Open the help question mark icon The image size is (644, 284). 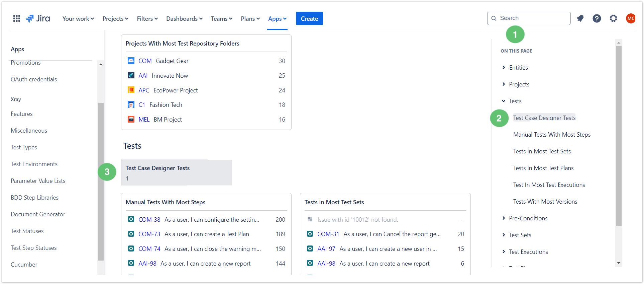point(597,18)
